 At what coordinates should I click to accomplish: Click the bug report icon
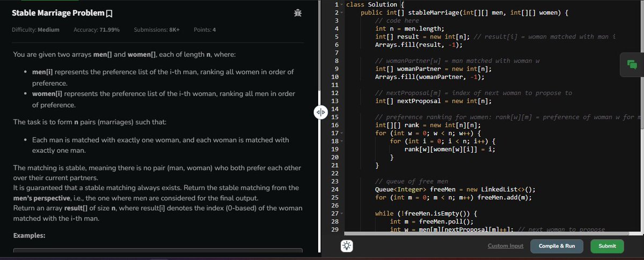tap(298, 13)
